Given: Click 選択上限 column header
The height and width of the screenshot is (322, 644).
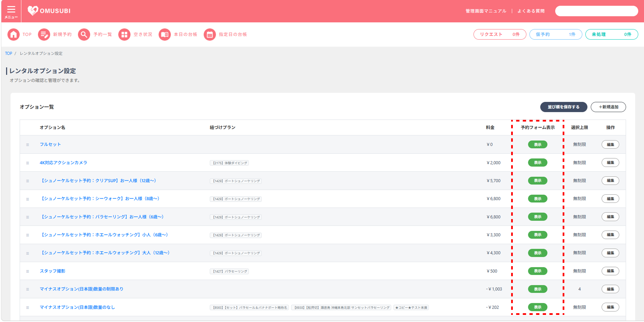Looking at the screenshot, I should point(579,128).
